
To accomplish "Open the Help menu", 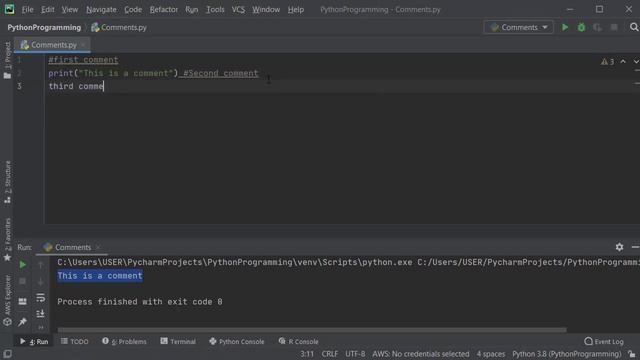I will 296,9.
